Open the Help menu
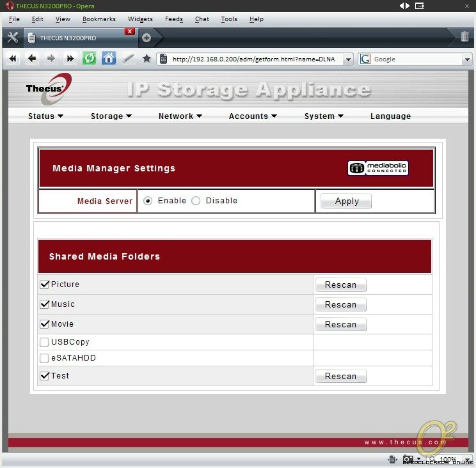The image size is (476, 468). point(257,19)
